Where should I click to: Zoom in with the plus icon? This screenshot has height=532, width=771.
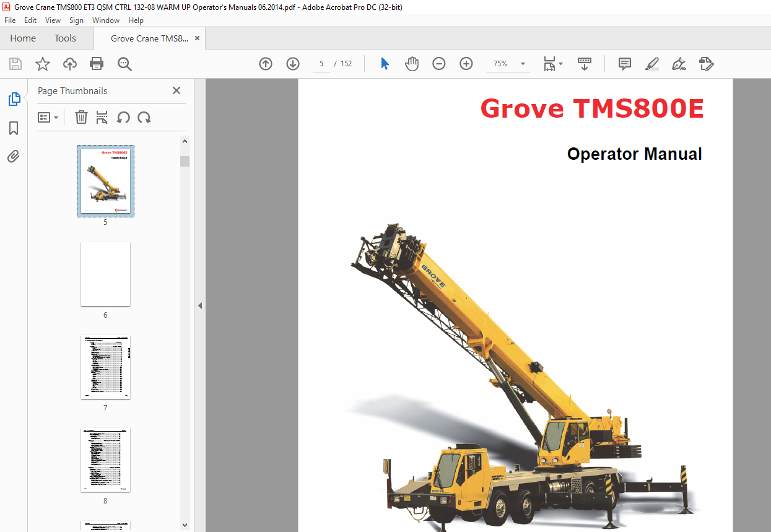pyautogui.click(x=466, y=64)
